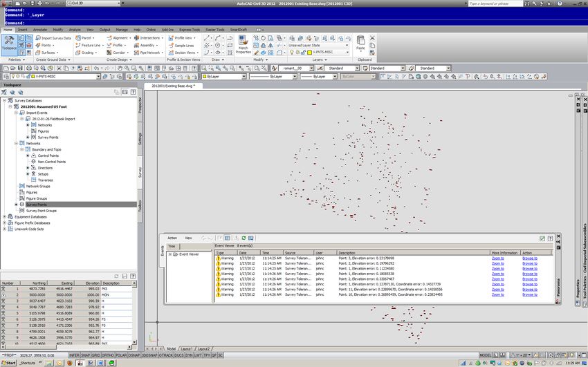Toggle 3DOSNAP in status bar

tap(149, 355)
